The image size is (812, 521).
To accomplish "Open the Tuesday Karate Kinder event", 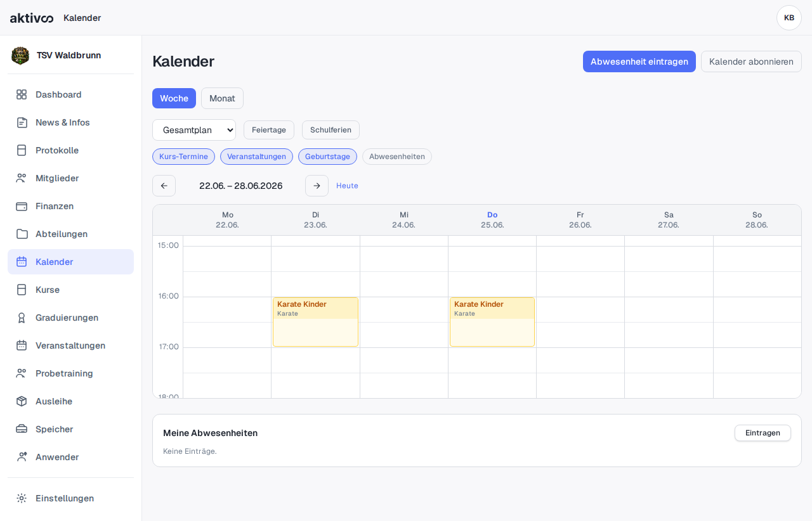I will [315, 322].
